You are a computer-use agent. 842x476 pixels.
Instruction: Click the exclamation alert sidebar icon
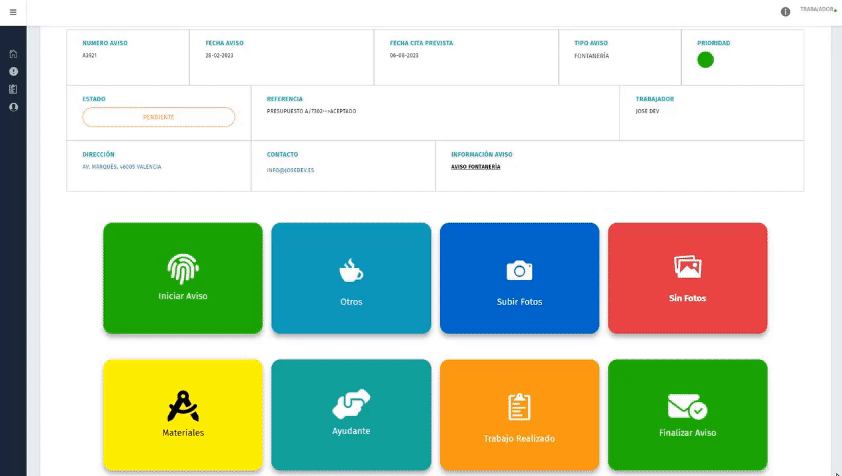pos(13,72)
